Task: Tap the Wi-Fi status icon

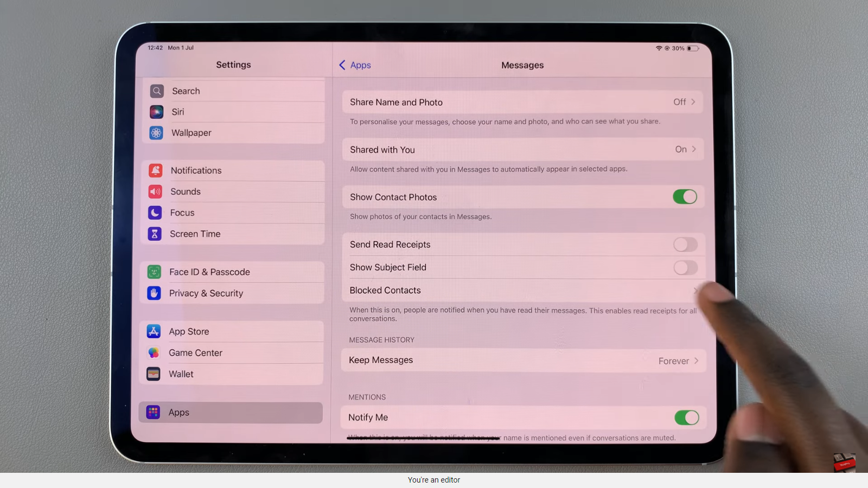Action: [x=659, y=48]
